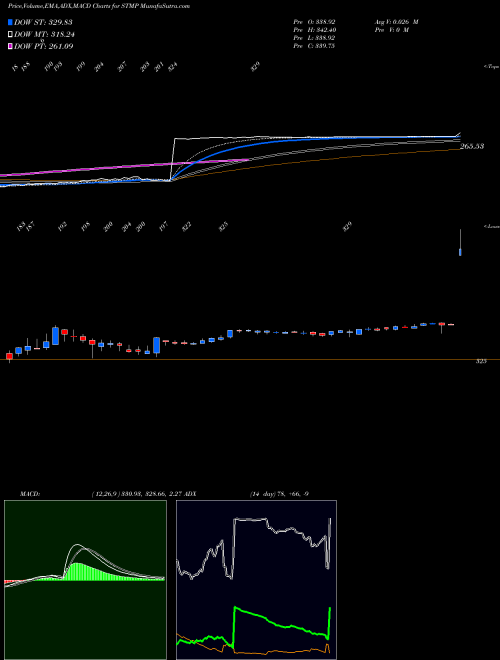The image size is (500, 660).
Task: Click the tall blue candle at EMA jump
Action: (157, 345)
